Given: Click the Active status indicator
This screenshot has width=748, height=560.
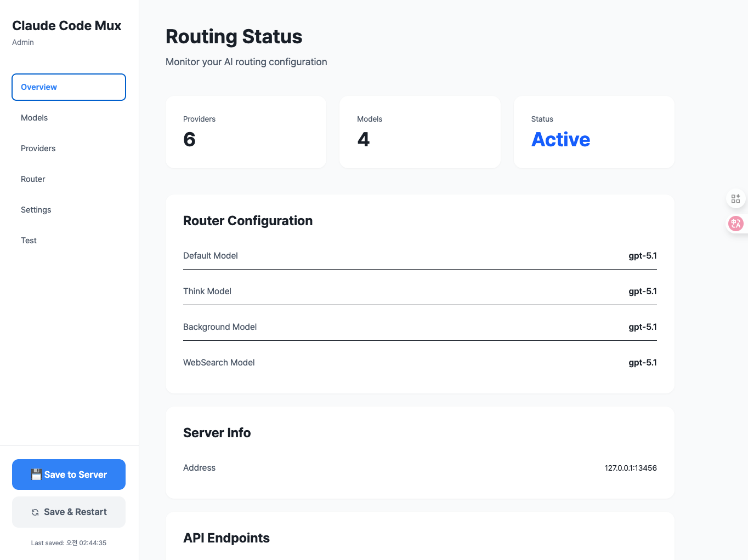Looking at the screenshot, I should point(560,140).
